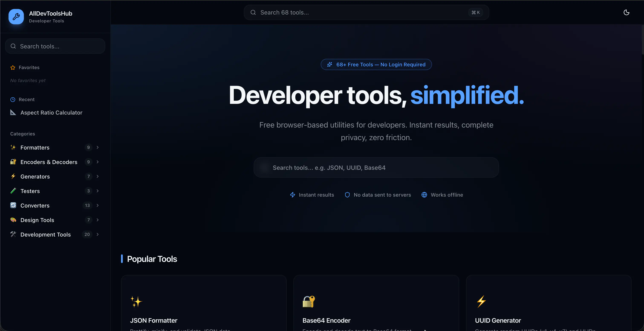Screen dimensions: 644x331
Task: Open the Aspect Ratio Calculator recent item
Action: 51,113
